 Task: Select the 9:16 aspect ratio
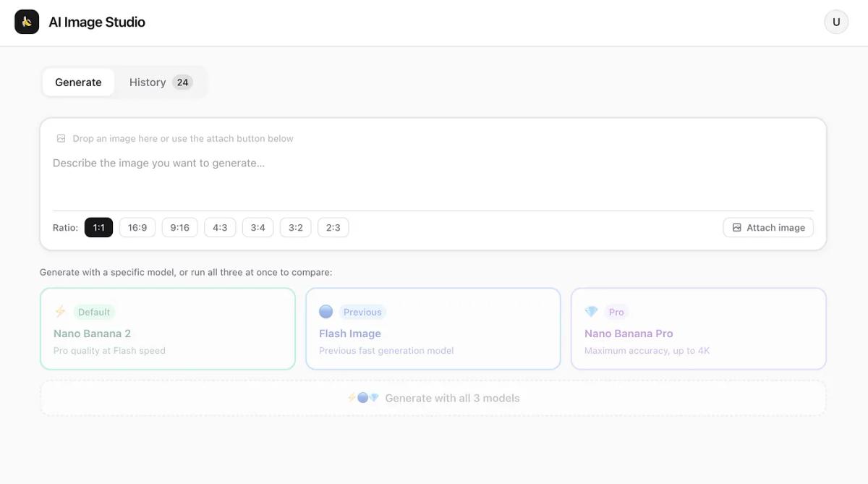coord(179,227)
